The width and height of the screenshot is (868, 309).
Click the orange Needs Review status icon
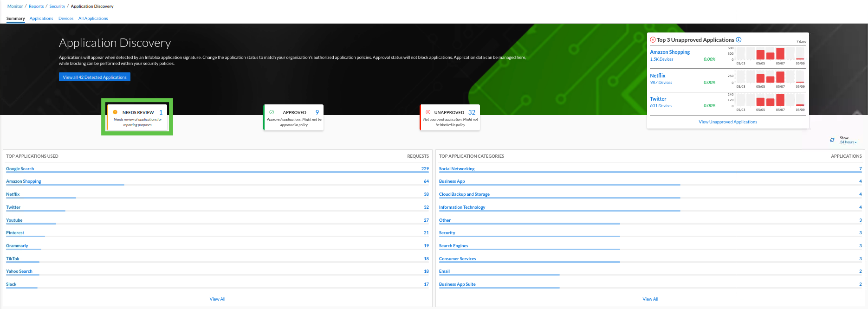(115, 112)
